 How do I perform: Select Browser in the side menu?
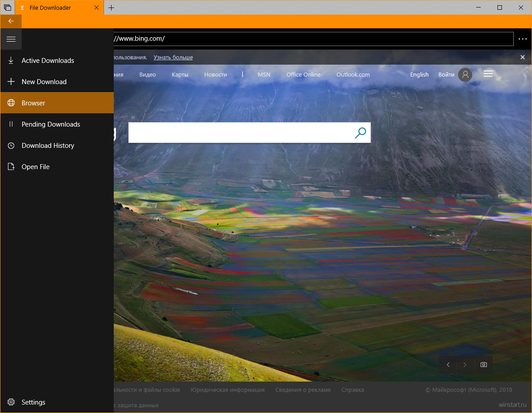[57, 103]
